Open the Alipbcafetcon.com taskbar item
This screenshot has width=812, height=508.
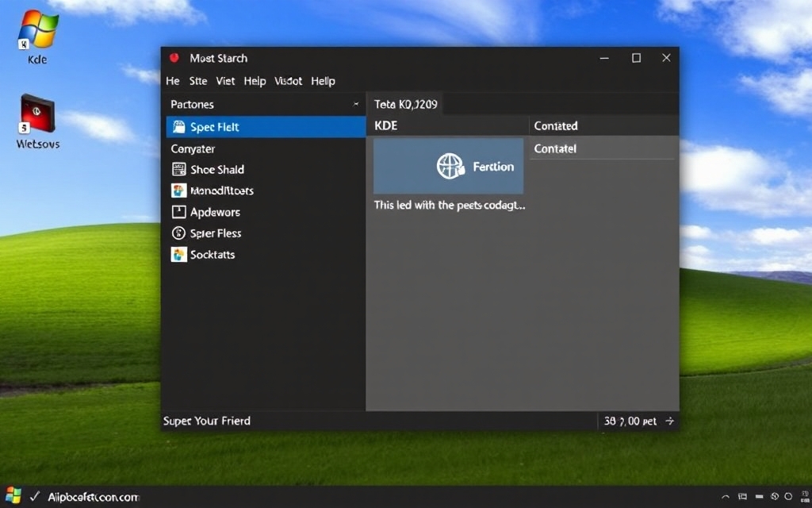94,497
